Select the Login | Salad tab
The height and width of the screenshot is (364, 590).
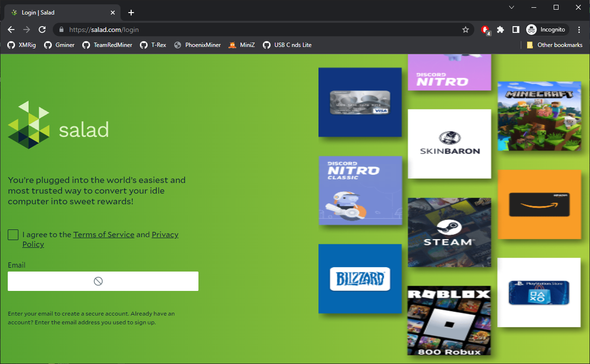coord(63,13)
